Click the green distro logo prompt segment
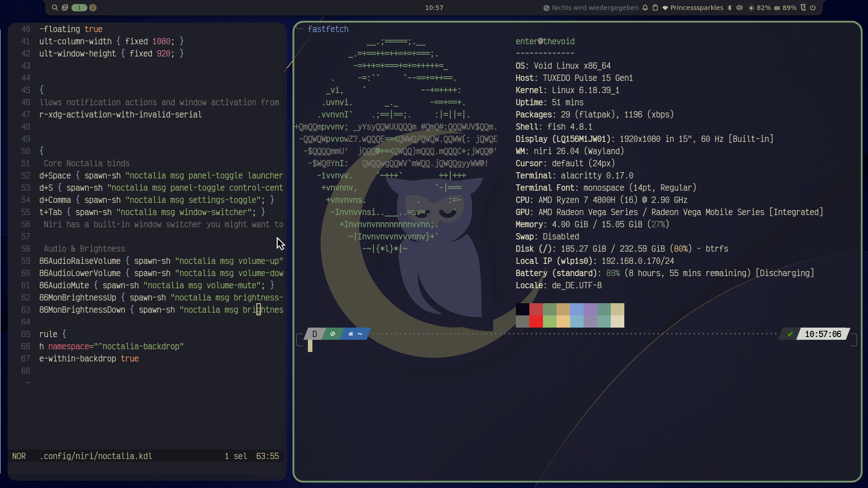Image resolution: width=868 pixels, height=488 pixels. point(333,334)
